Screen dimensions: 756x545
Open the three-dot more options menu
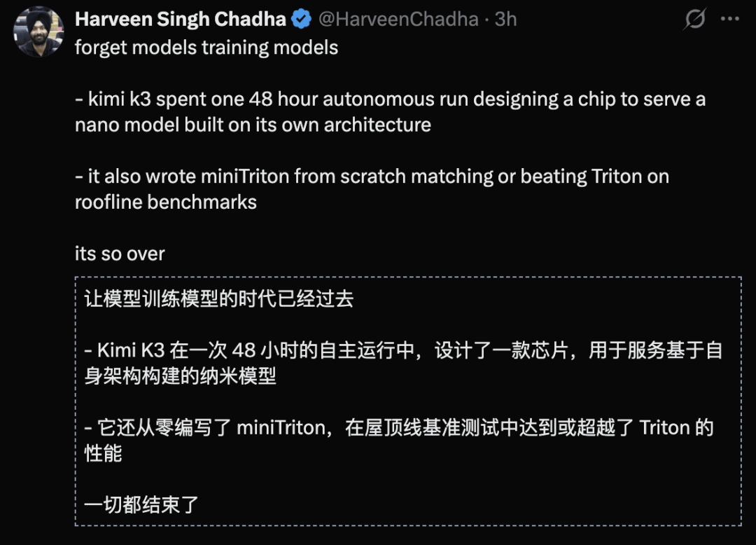coord(729,19)
